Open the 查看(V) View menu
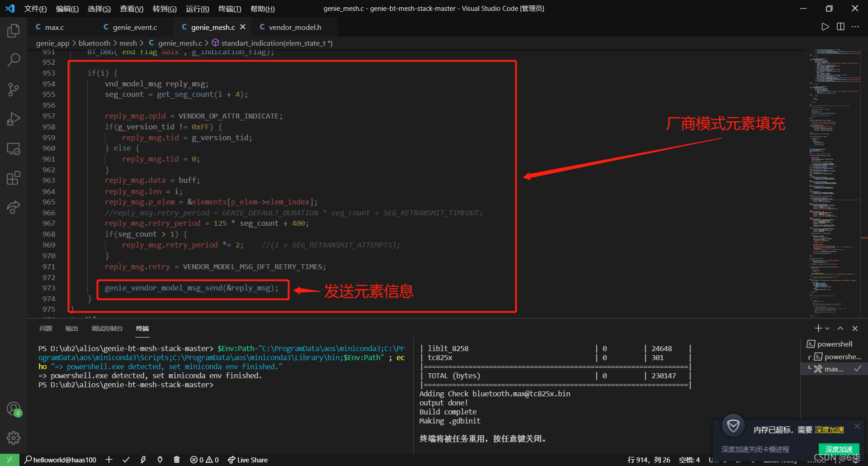Image resolution: width=868 pixels, height=466 pixels. click(x=132, y=9)
